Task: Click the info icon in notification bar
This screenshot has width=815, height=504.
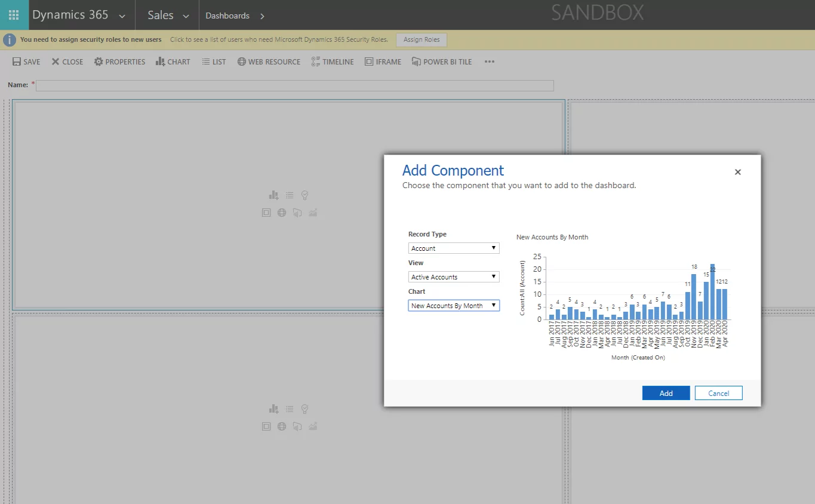Action: tap(10, 40)
